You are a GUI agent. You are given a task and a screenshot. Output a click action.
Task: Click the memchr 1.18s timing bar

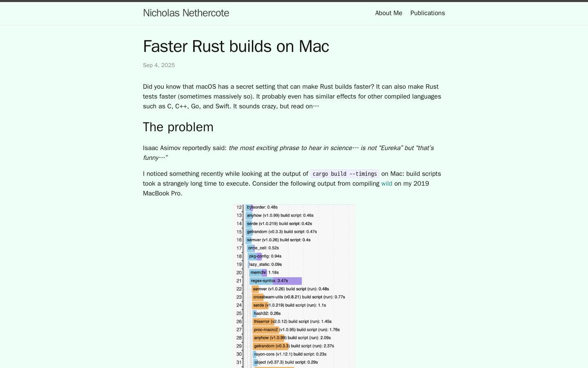[258, 272]
